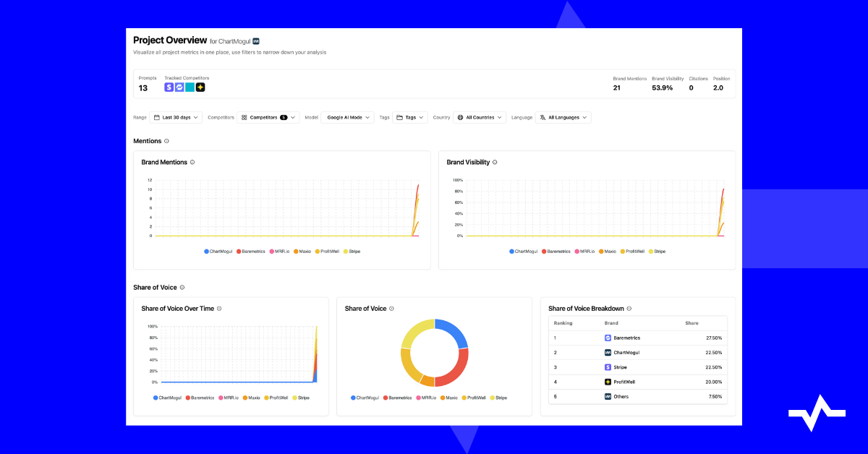The width and height of the screenshot is (868, 454).
Task: Click the Others logo in the breakdown table
Action: 608,396
